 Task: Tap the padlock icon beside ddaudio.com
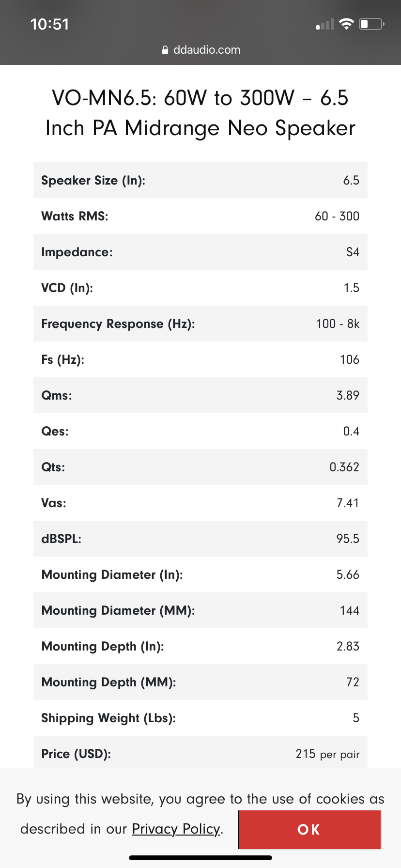[x=165, y=50]
